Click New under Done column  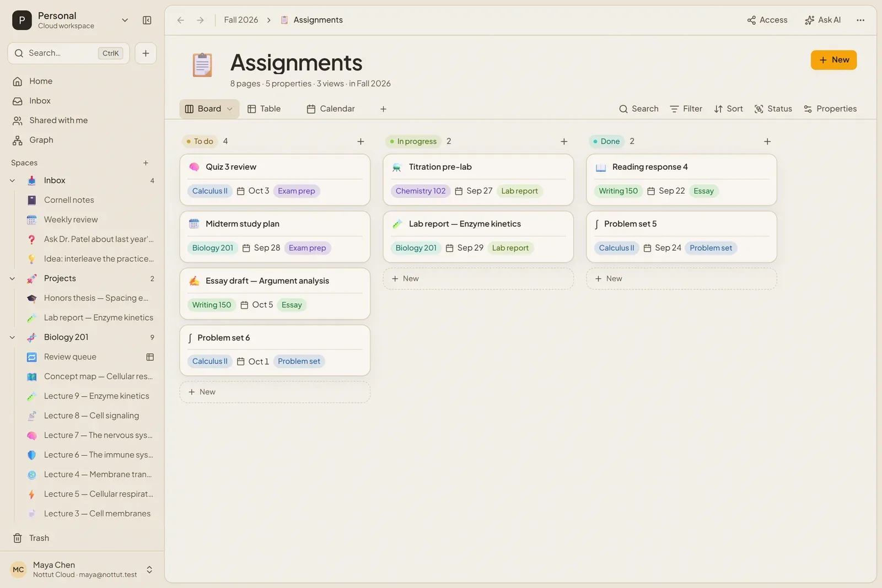[x=682, y=279]
